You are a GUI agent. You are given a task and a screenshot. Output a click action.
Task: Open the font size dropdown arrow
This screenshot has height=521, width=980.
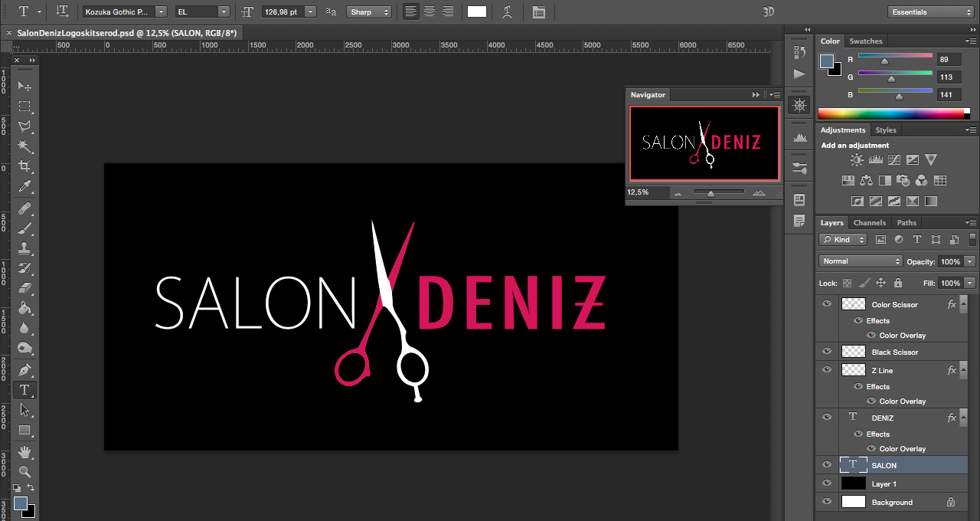pyautogui.click(x=310, y=12)
